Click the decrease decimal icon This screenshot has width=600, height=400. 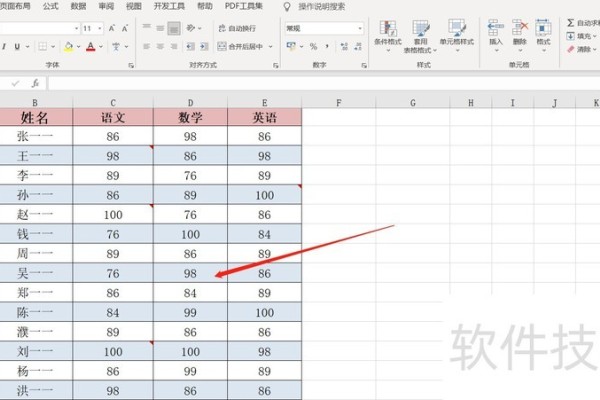coord(358,47)
